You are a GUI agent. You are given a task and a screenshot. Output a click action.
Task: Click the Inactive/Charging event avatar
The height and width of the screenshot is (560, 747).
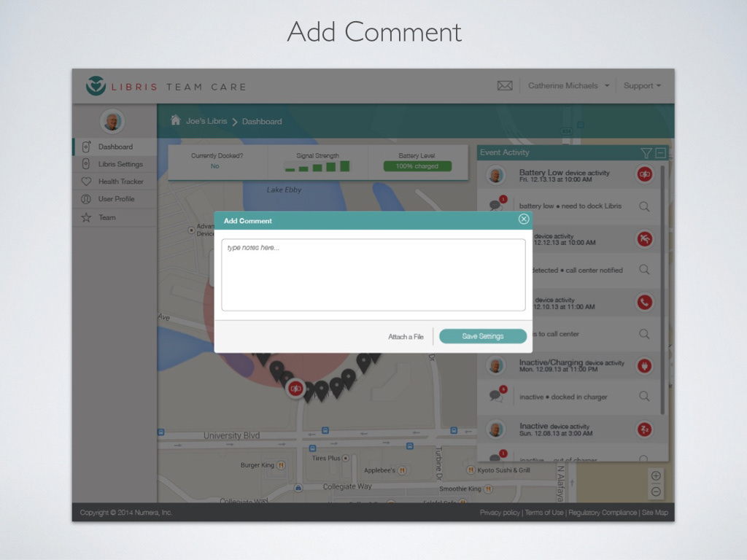pyautogui.click(x=495, y=366)
